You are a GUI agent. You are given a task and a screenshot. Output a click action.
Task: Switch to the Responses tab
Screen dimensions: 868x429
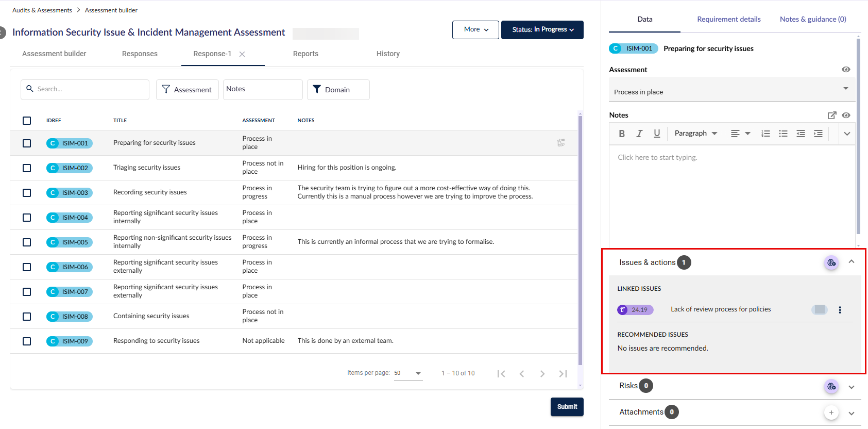140,54
